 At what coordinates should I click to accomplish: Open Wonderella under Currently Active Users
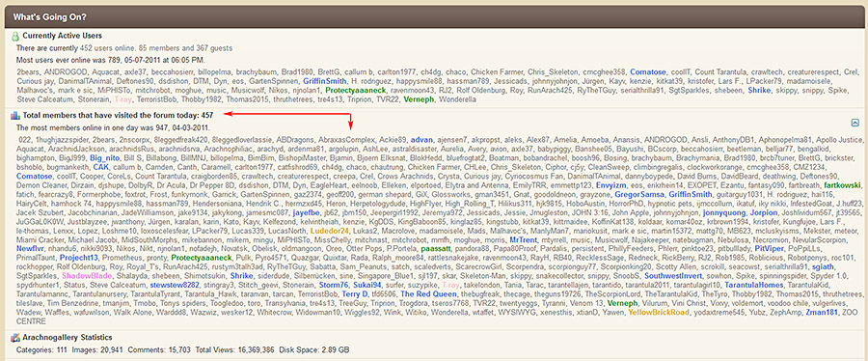[x=457, y=99]
